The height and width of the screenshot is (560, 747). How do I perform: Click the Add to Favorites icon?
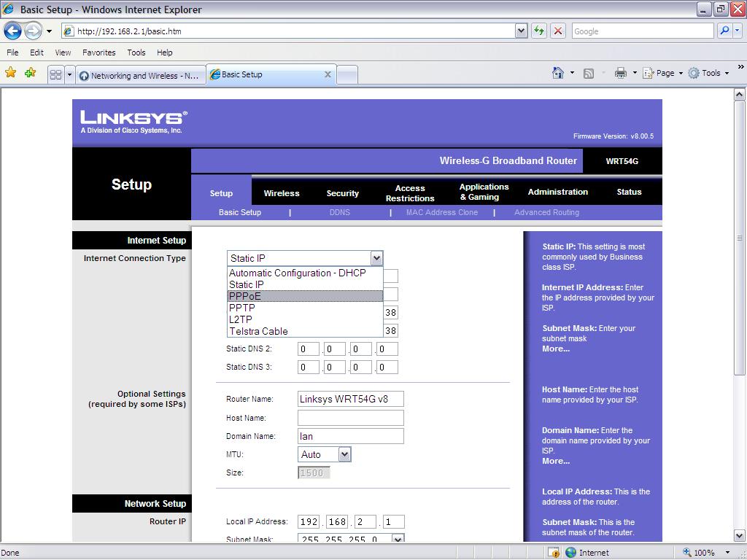point(31,73)
